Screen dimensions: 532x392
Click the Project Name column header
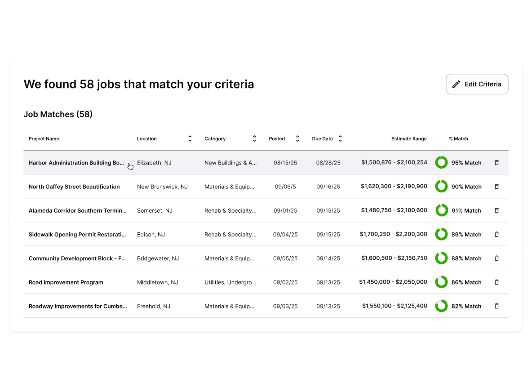point(44,139)
